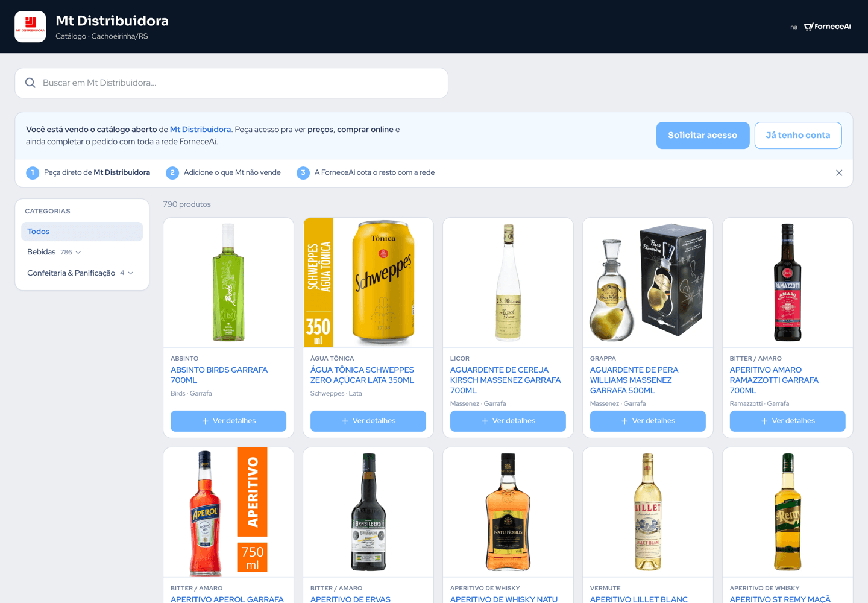The height and width of the screenshot is (603, 868).
Task: Click Ver detalhes for Schweppes tonic water
Action: (368, 421)
